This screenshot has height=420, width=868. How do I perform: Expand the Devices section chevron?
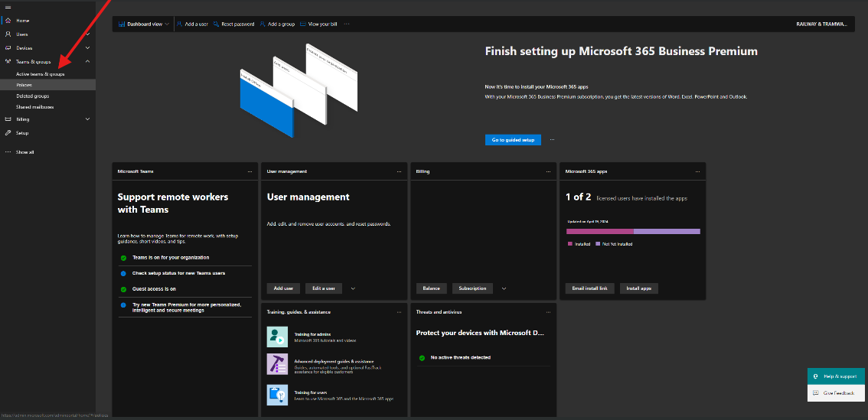87,48
